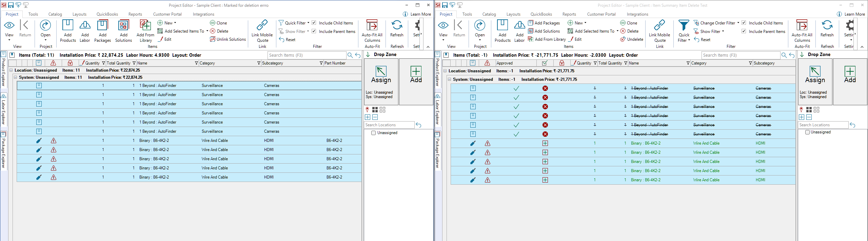Click Learn More in right window
This screenshot has width=868, height=241.
click(851, 14)
